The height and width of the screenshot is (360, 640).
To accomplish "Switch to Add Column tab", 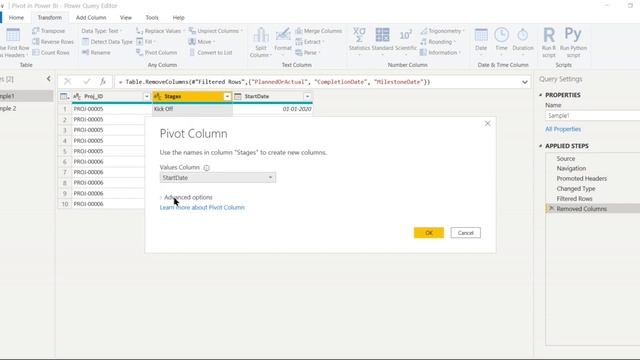I will coord(91,18).
